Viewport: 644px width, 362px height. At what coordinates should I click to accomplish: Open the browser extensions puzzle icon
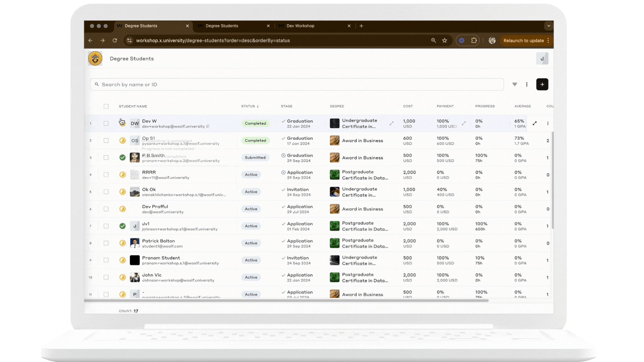click(x=474, y=40)
